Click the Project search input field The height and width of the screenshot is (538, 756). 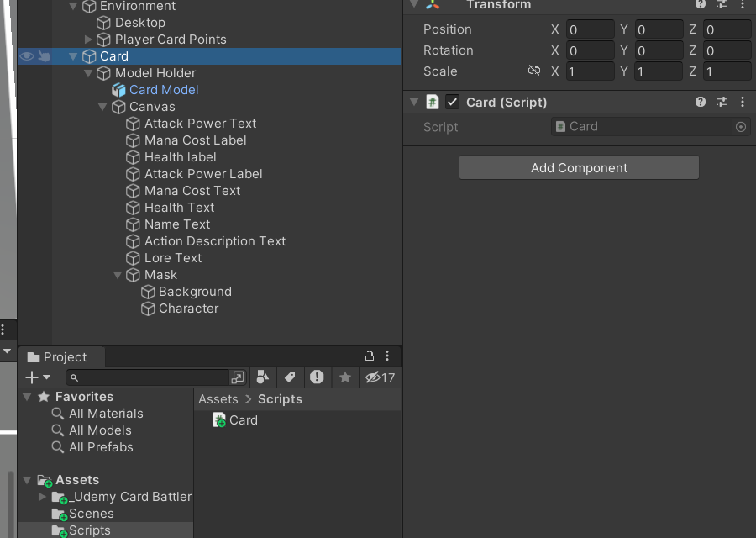pyautogui.click(x=147, y=377)
